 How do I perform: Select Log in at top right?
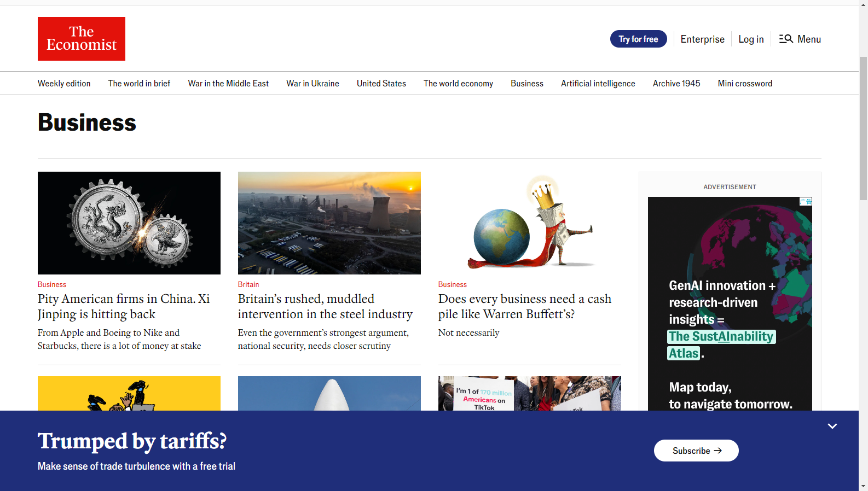tap(751, 39)
